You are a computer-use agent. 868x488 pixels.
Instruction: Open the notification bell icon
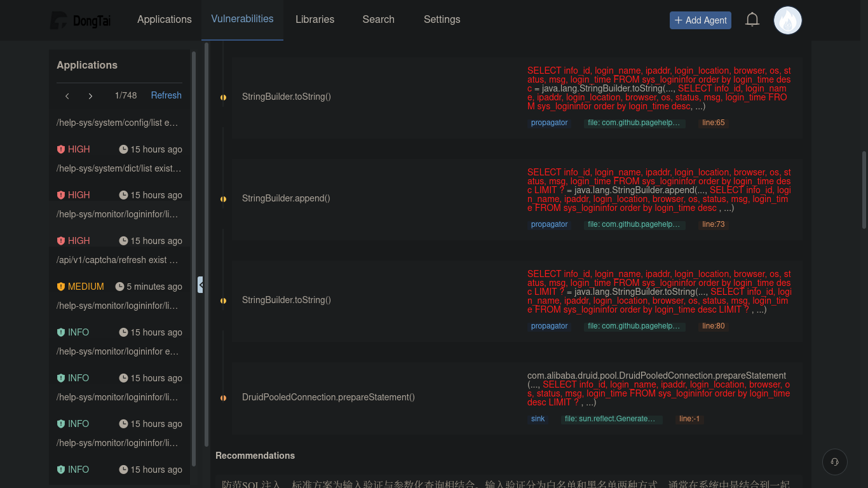752,19
